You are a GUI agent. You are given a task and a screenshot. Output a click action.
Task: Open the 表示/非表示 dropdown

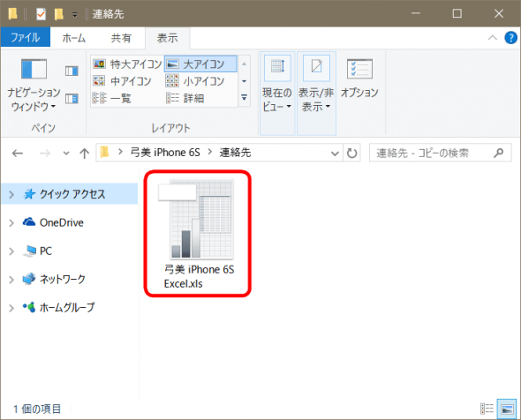(316, 93)
